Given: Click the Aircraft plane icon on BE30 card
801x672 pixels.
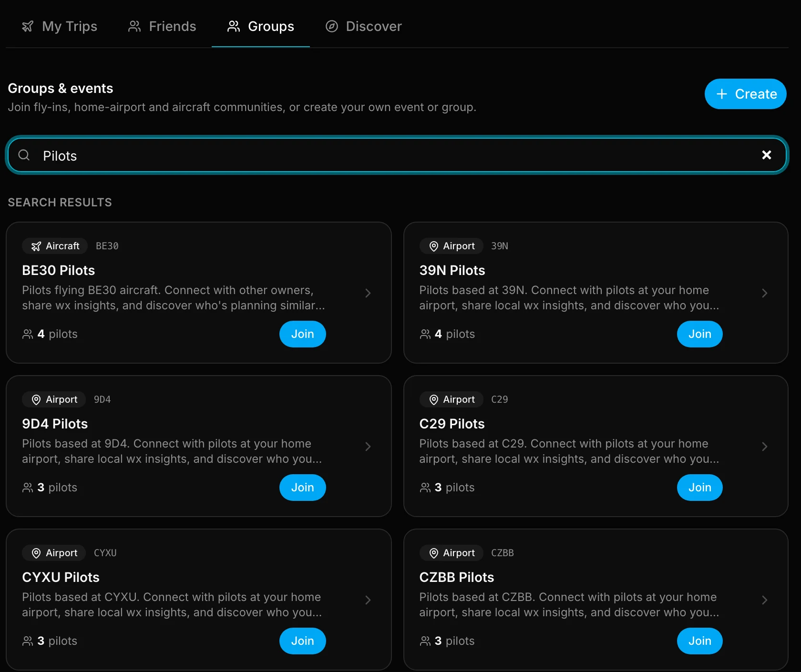Looking at the screenshot, I should click(36, 246).
